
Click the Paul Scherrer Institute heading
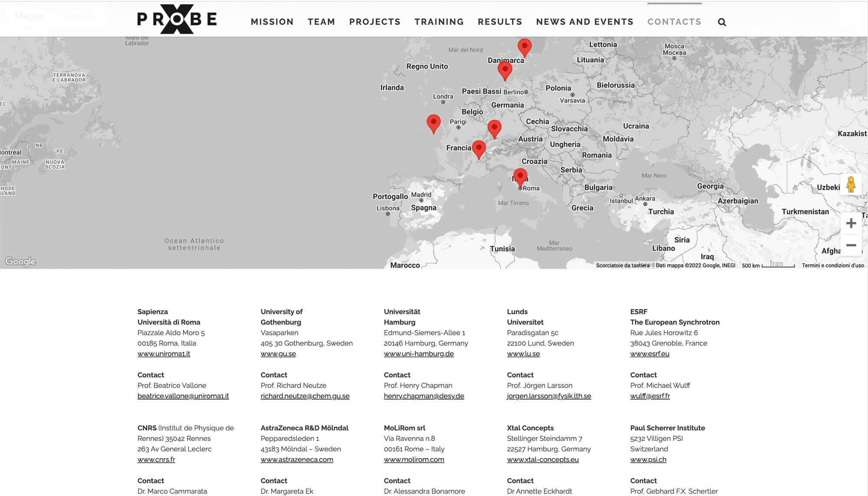pyautogui.click(x=667, y=428)
